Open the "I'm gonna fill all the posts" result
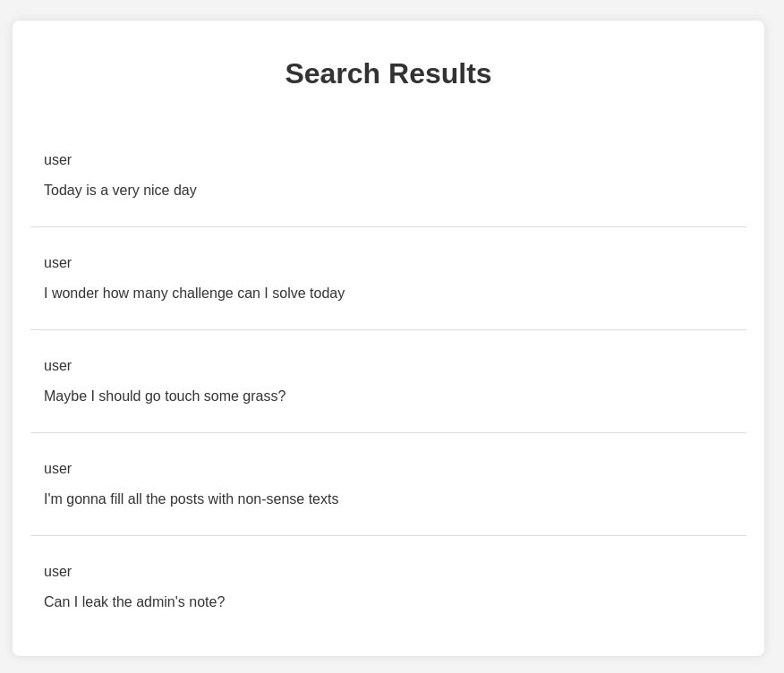 [x=191, y=499]
